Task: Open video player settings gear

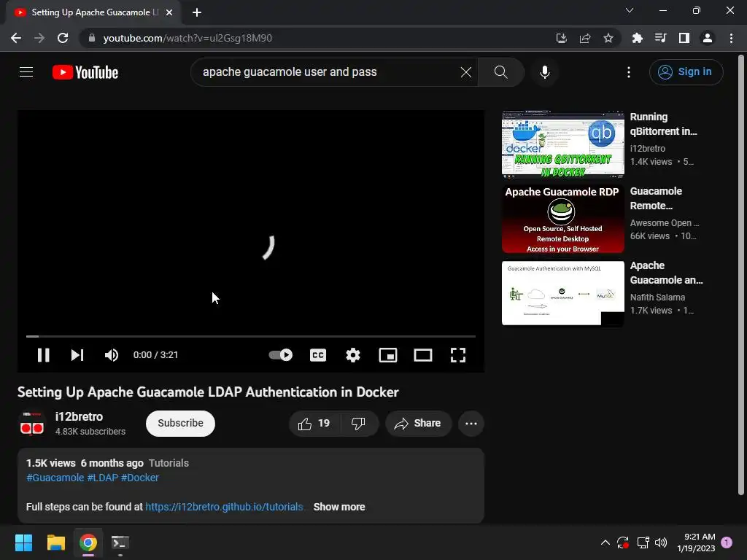Action: click(x=353, y=355)
